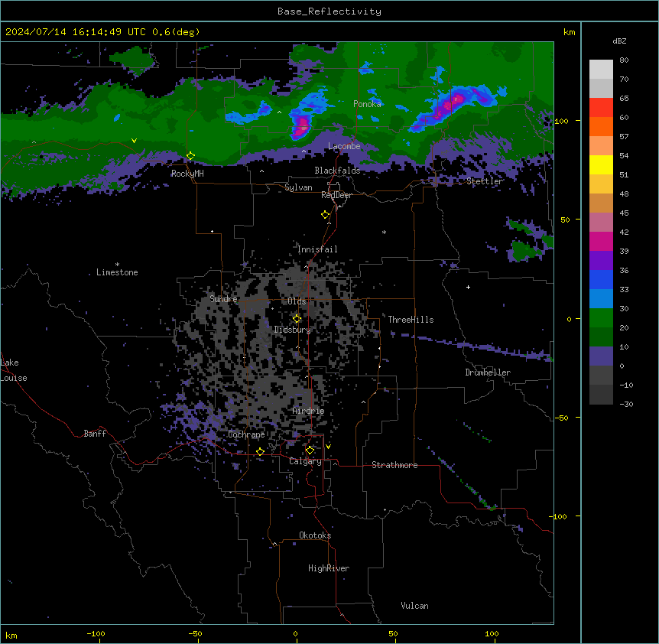Click the Stettler town label
Screen dimensions: 659x644
485,181
